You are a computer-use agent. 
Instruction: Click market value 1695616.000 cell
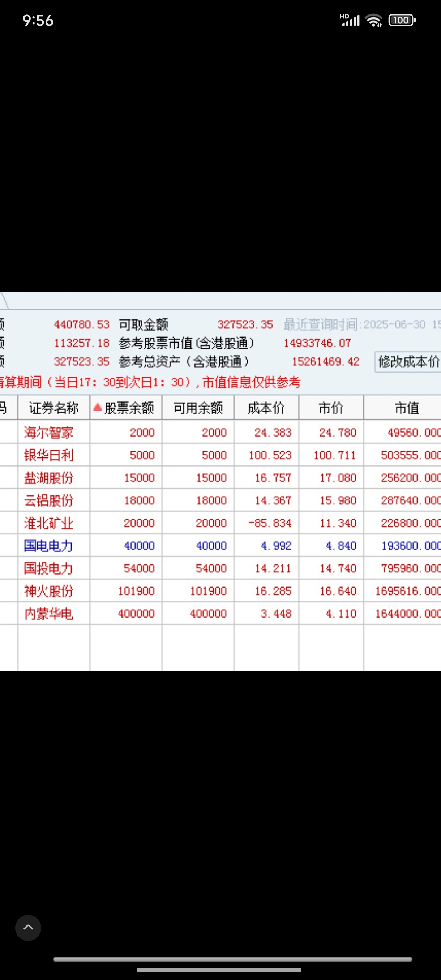click(408, 591)
